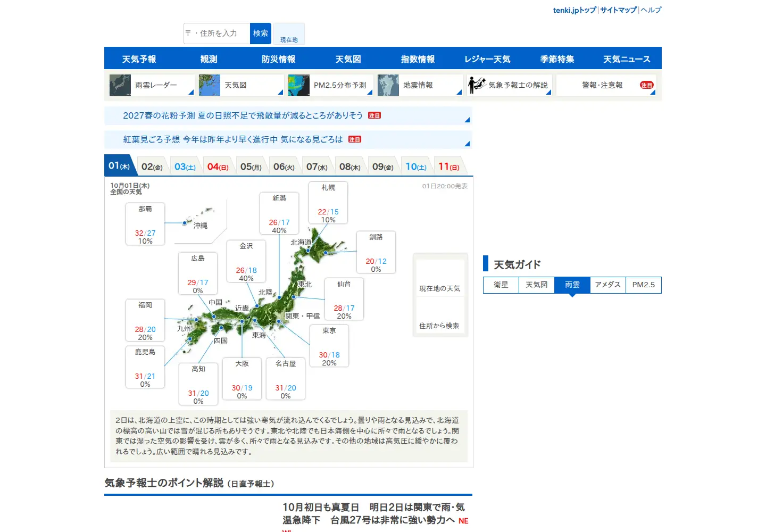Click the 北海道 region label on the map
This screenshot has width=766, height=532.
[x=301, y=243]
